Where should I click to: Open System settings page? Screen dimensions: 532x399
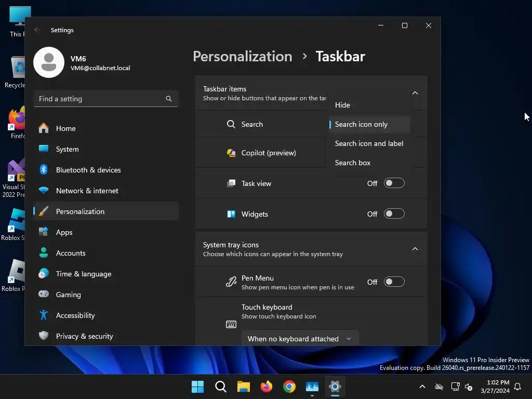106,149
